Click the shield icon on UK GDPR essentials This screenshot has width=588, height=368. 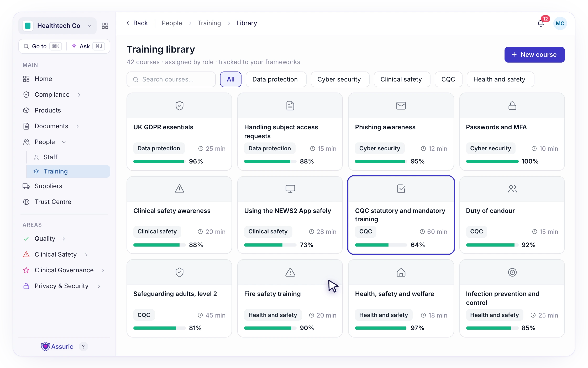point(180,106)
